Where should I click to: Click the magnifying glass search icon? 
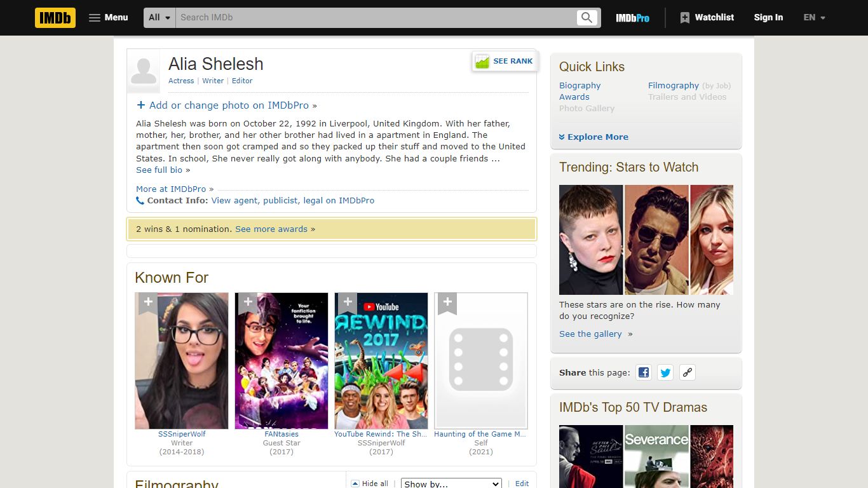(x=587, y=18)
